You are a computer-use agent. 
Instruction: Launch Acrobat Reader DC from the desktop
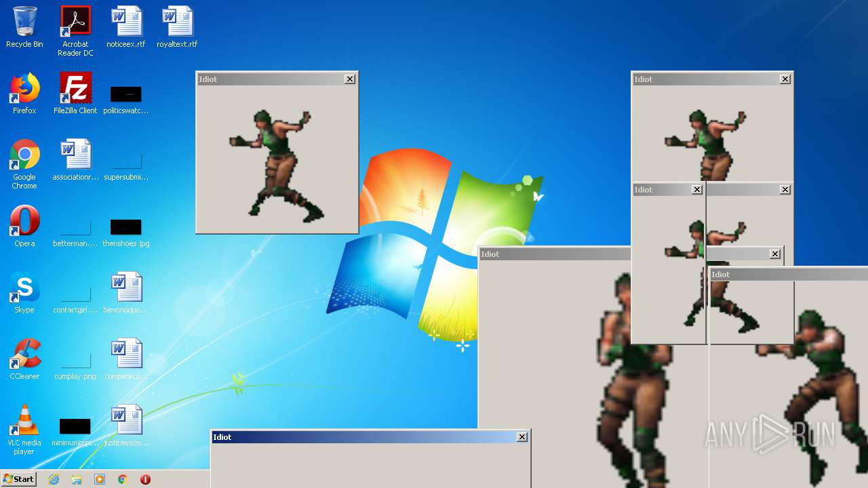(x=75, y=31)
